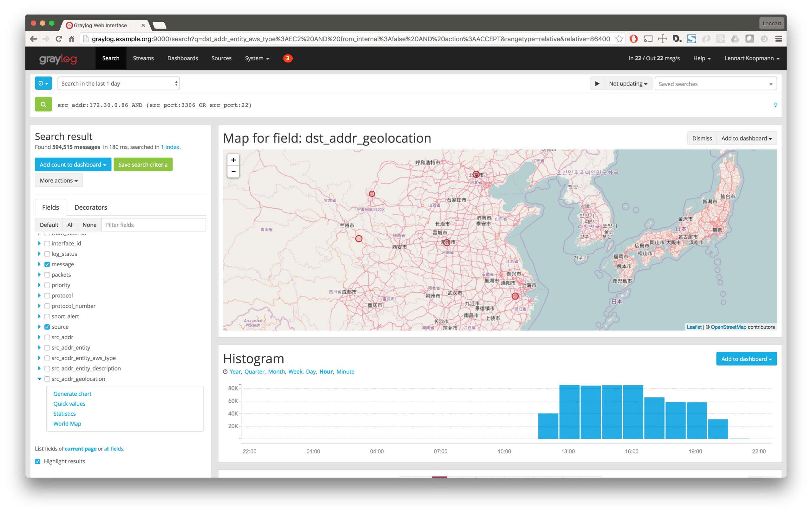Image resolution: width=812 pixels, height=514 pixels.
Task: Expand the protocol_number field arrow
Action: (x=39, y=306)
